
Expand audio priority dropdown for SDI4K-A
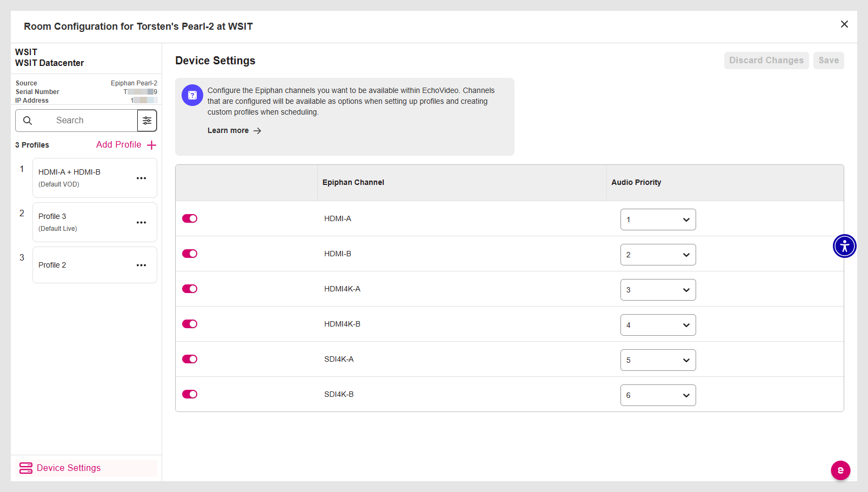(x=658, y=360)
